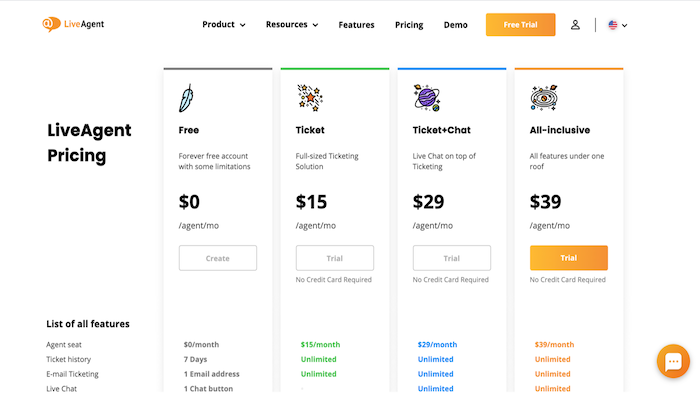700x420 pixels.
Task: Click the Free Trial button in header
Action: pos(521,25)
